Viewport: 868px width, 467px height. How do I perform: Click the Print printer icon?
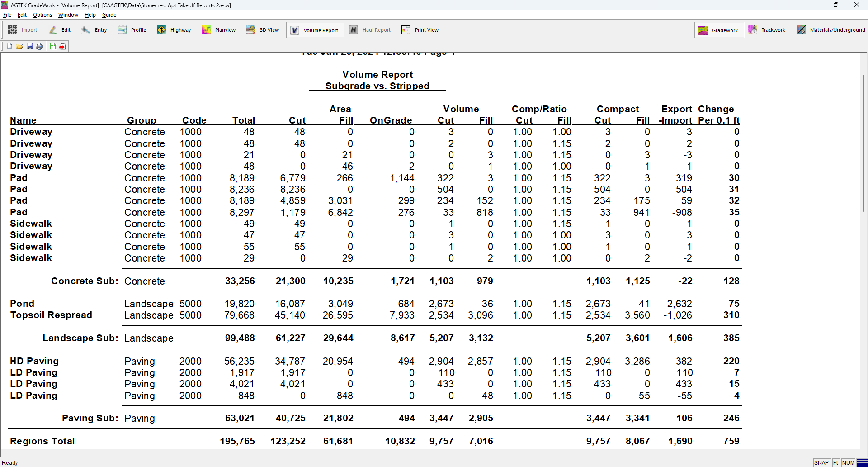tap(40, 47)
